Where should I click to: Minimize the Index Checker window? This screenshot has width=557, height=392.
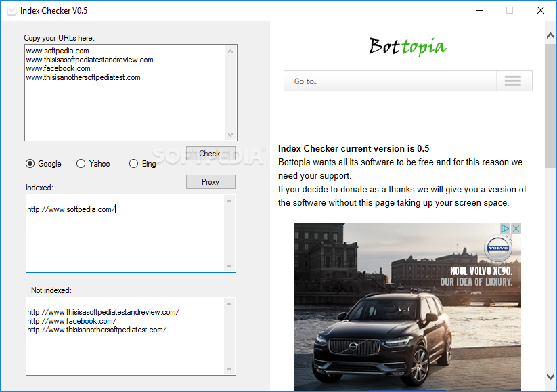(x=479, y=10)
